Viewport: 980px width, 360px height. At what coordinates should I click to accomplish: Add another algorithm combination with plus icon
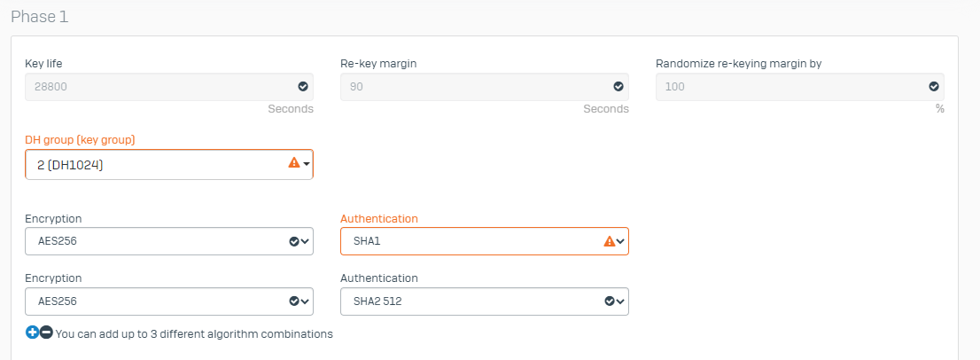click(32, 333)
